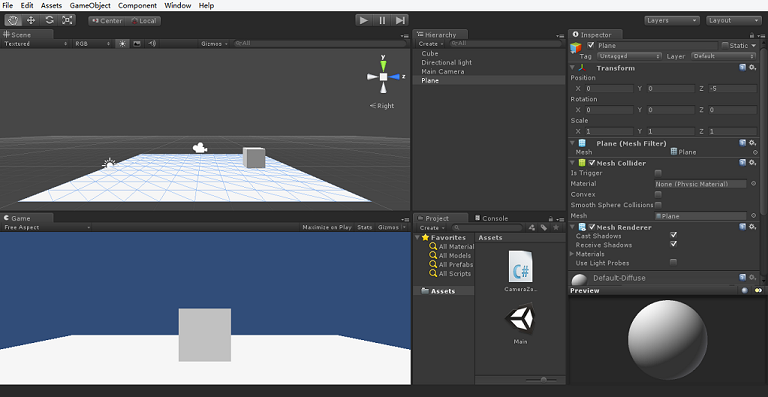Select the Game tab
The image size is (768, 397).
click(x=20, y=218)
